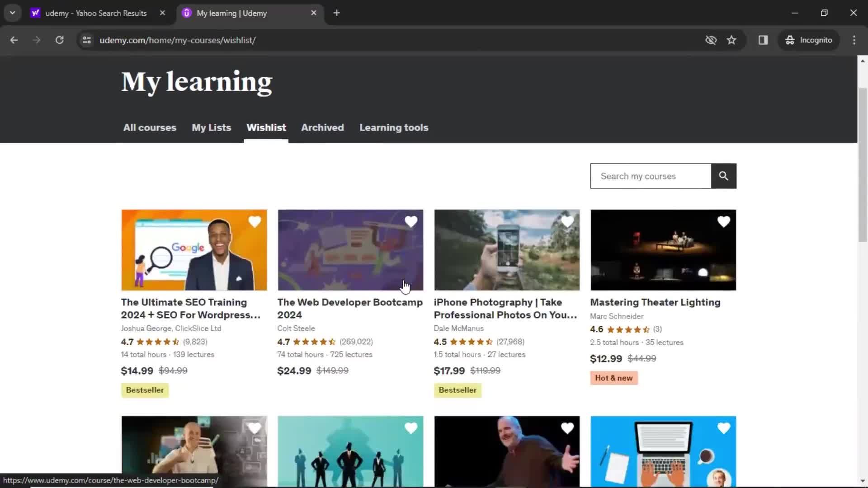Toggle wishlist heart on business silhouettes course thumbnail
The height and width of the screenshot is (488, 868).
tap(411, 428)
